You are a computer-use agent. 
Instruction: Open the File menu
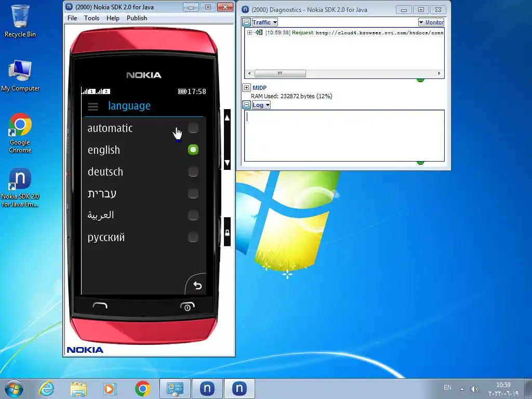click(x=72, y=18)
